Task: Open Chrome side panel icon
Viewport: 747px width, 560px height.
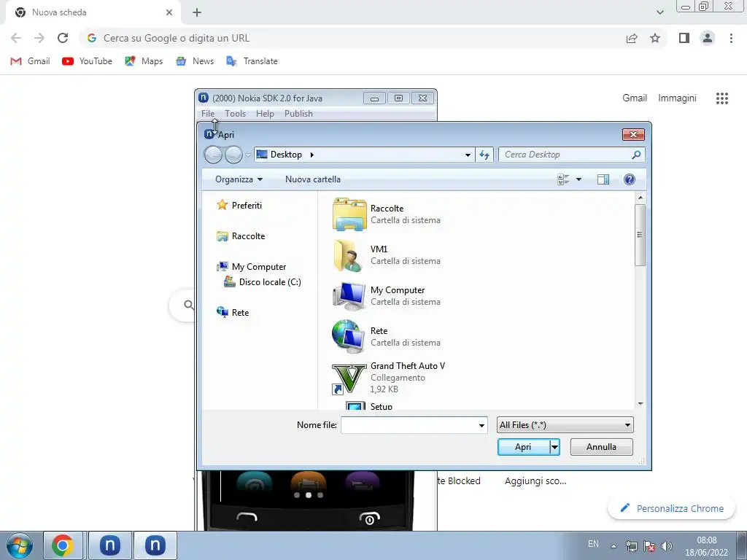Action: pos(684,38)
